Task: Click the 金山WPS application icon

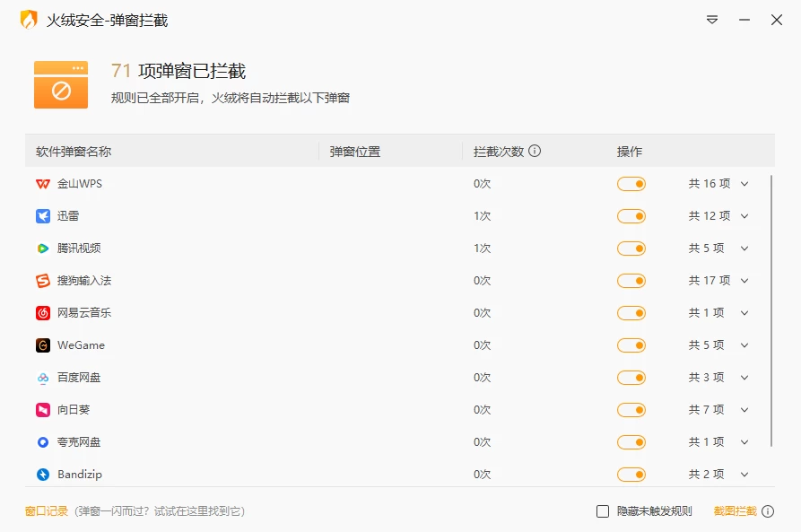Action: tap(42, 184)
